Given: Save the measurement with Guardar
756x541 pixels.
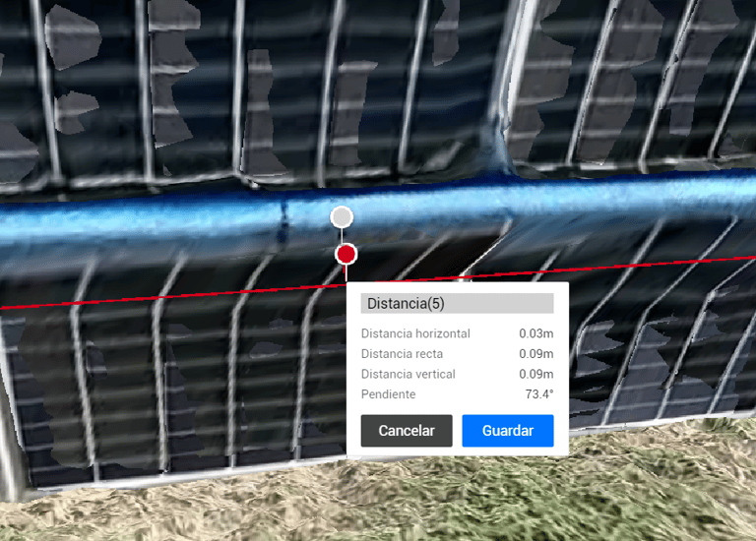Looking at the screenshot, I should click(x=508, y=430).
